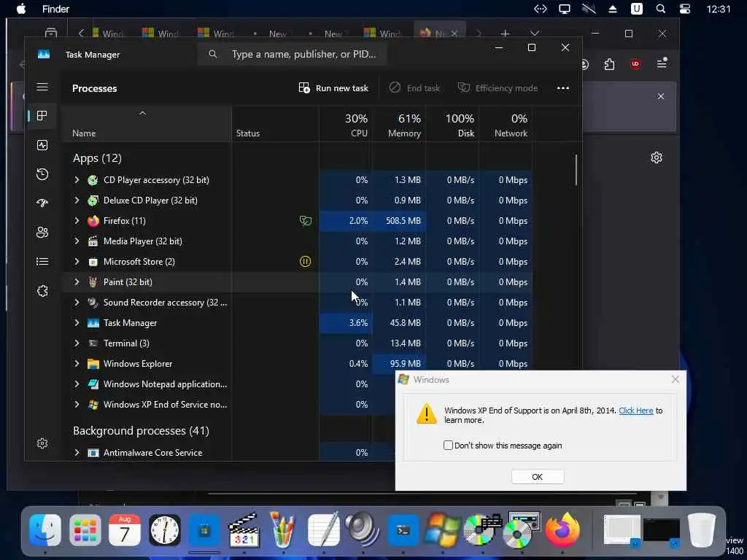Click the Click Here link in Windows dialog
The height and width of the screenshot is (560, 747).
click(x=635, y=411)
